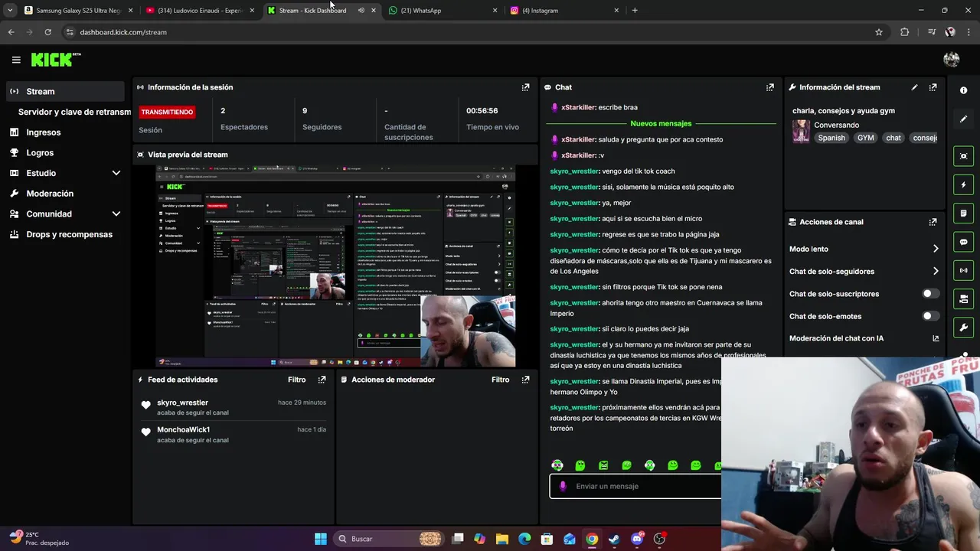Pick the second green emote below chat
The image size is (980, 551).
580,465
